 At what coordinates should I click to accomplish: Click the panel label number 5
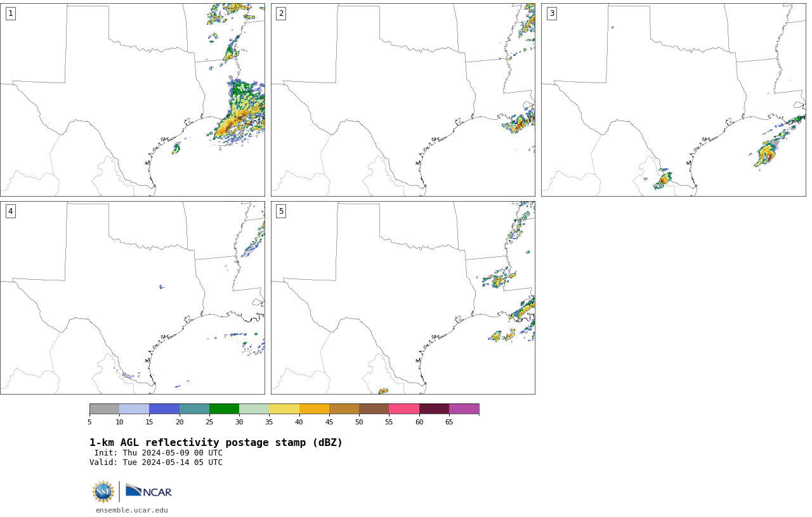tap(281, 211)
